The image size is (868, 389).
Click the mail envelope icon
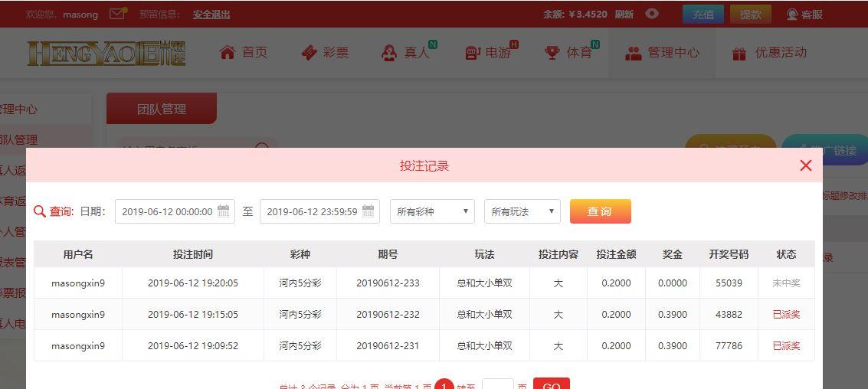[117, 14]
